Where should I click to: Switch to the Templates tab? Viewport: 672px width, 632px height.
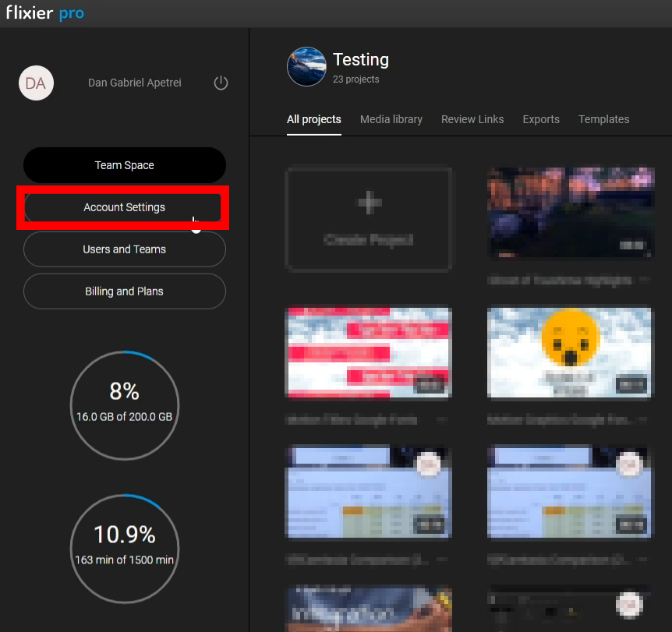604,119
